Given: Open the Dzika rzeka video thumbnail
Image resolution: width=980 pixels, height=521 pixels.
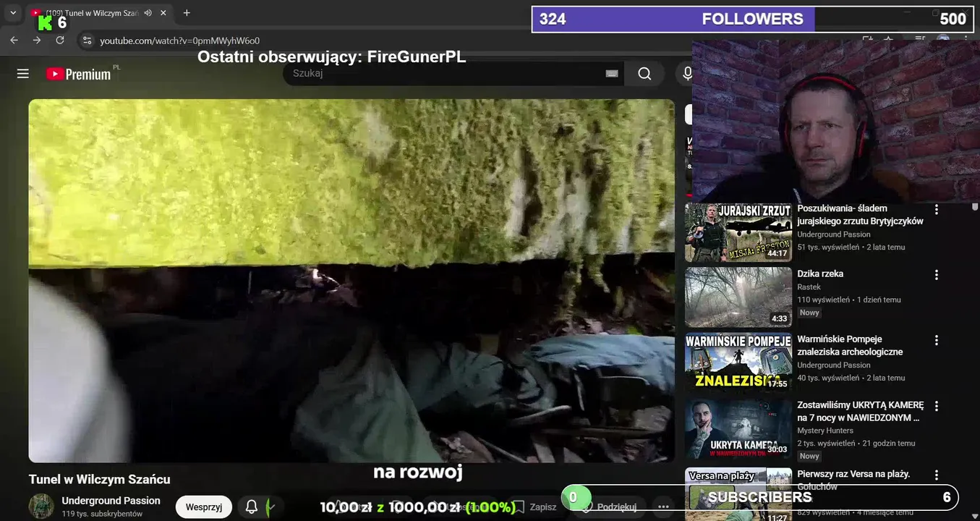Looking at the screenshot, I should (x=738, y=297).
